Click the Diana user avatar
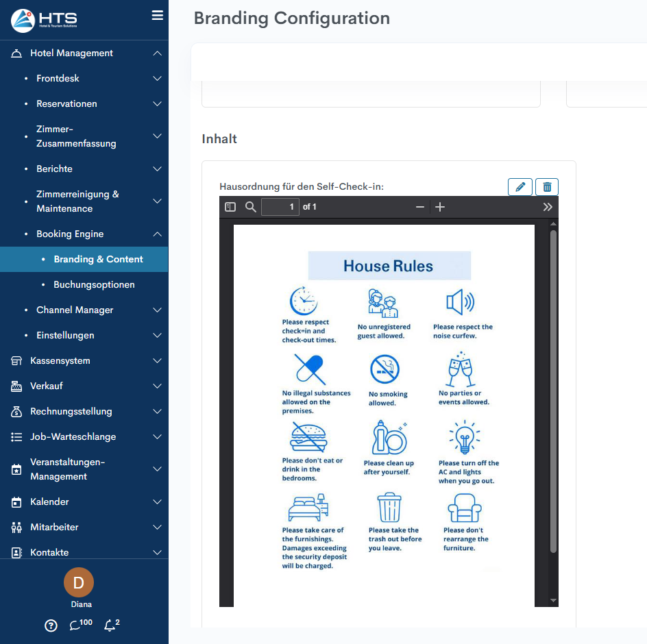This screenshot has height=644, width=647. (79, 583)
